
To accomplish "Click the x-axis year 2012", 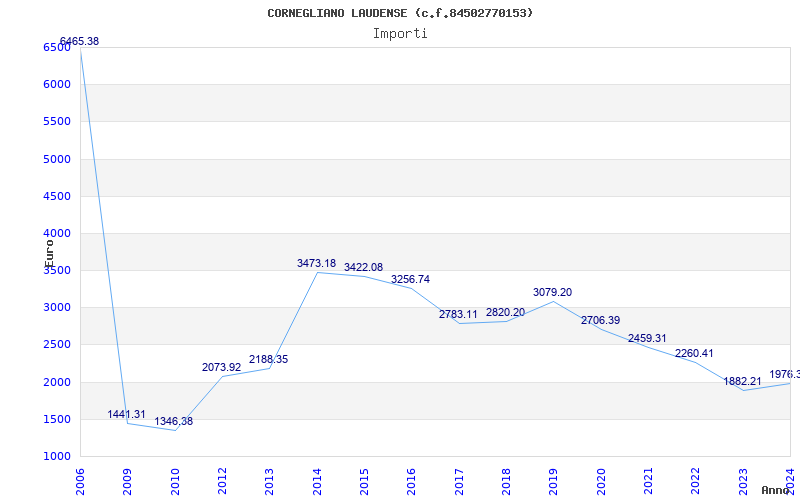I will 222,482.
